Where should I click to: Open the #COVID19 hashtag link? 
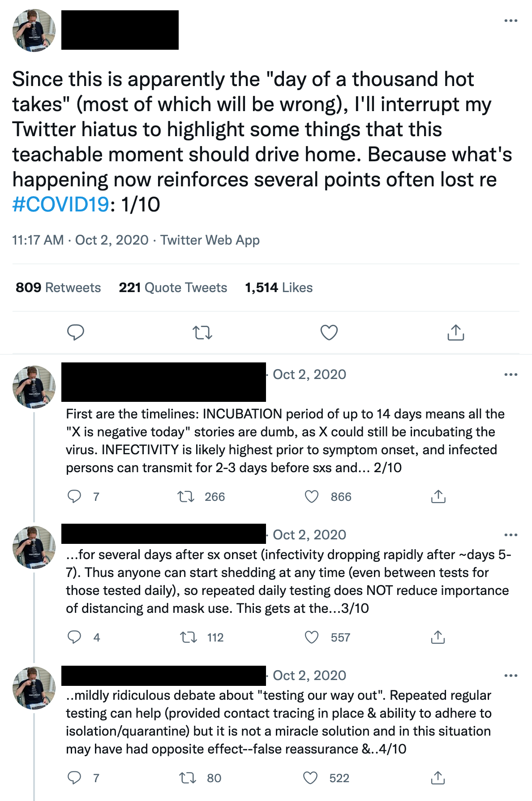(61, 204)
